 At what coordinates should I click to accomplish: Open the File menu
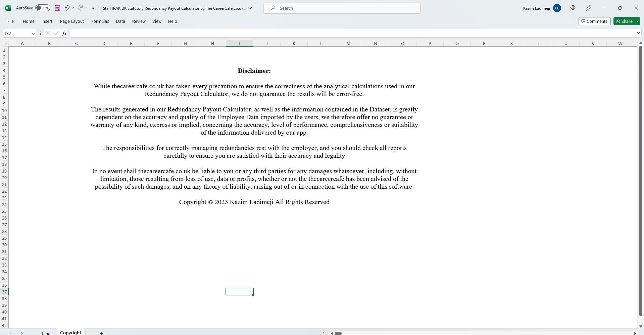tap(10, 21)
